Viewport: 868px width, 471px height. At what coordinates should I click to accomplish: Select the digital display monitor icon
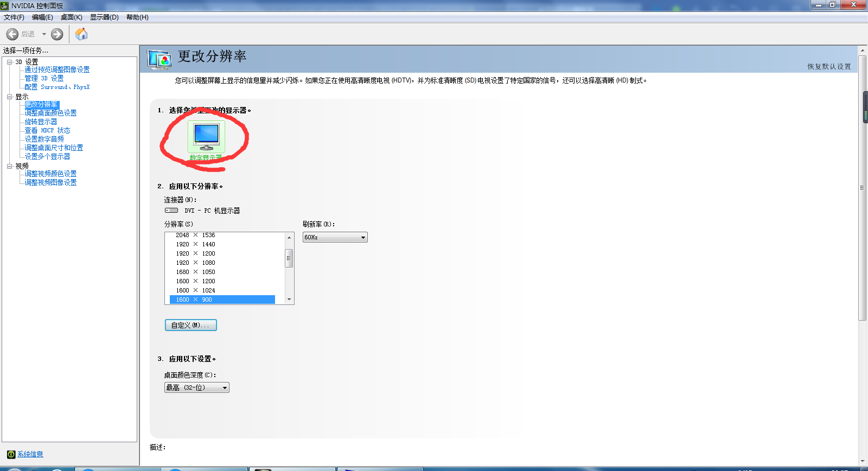coord(206,137)
